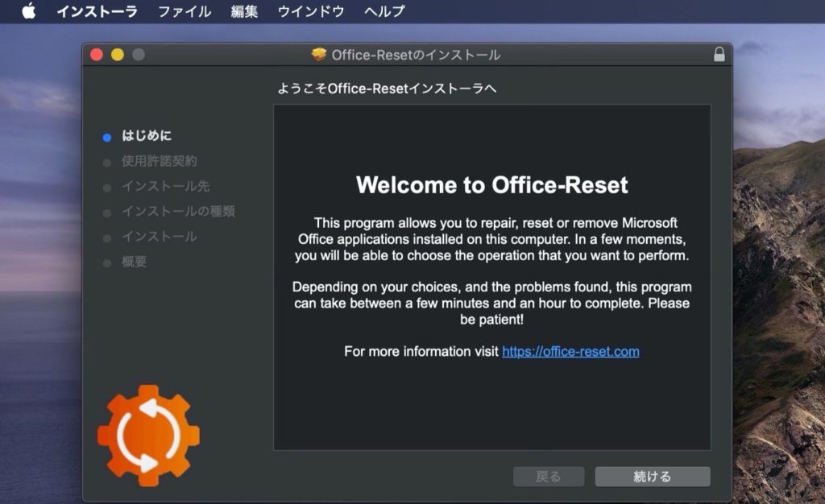Select the 概要 step in sidebar

click(134, 262)
